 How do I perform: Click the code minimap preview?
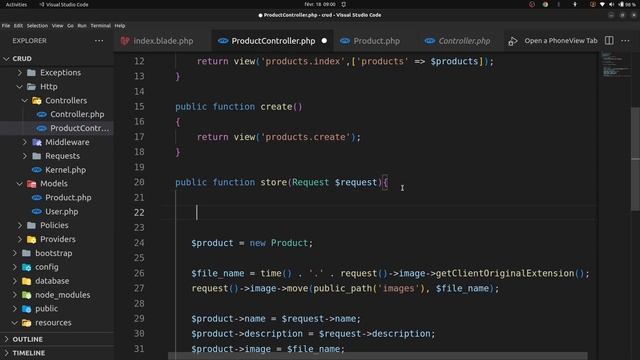615,65
